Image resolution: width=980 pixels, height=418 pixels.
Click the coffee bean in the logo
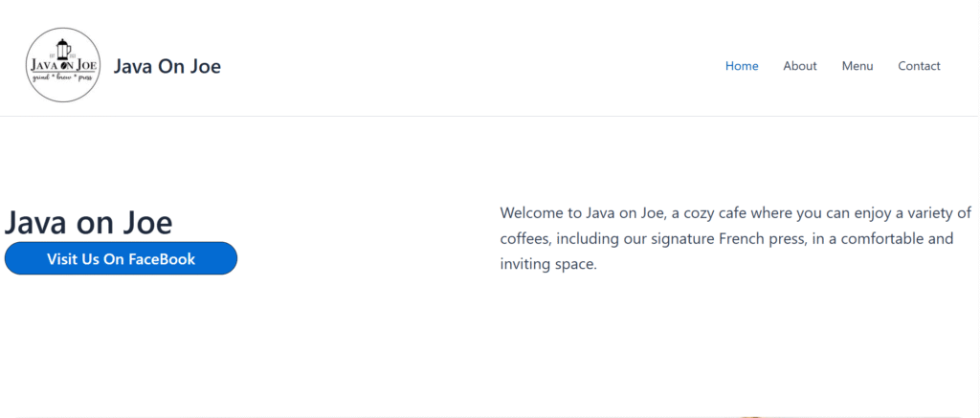[x=64, y=66]
